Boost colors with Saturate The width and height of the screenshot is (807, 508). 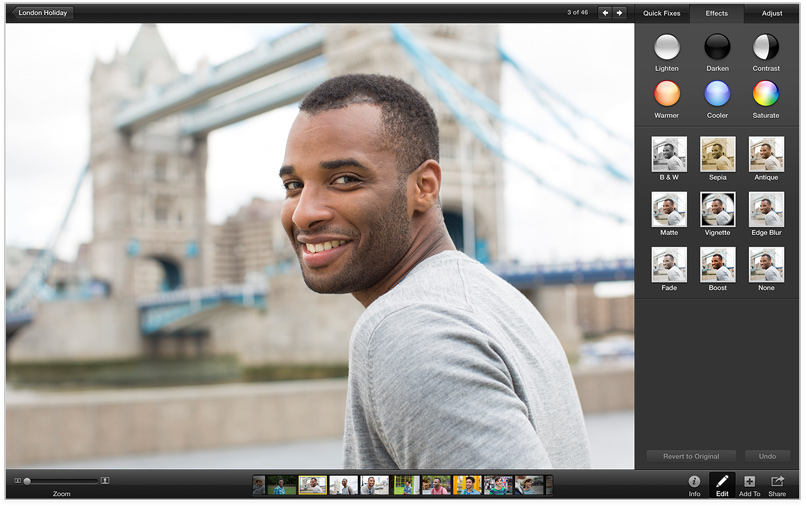(766, 94)
